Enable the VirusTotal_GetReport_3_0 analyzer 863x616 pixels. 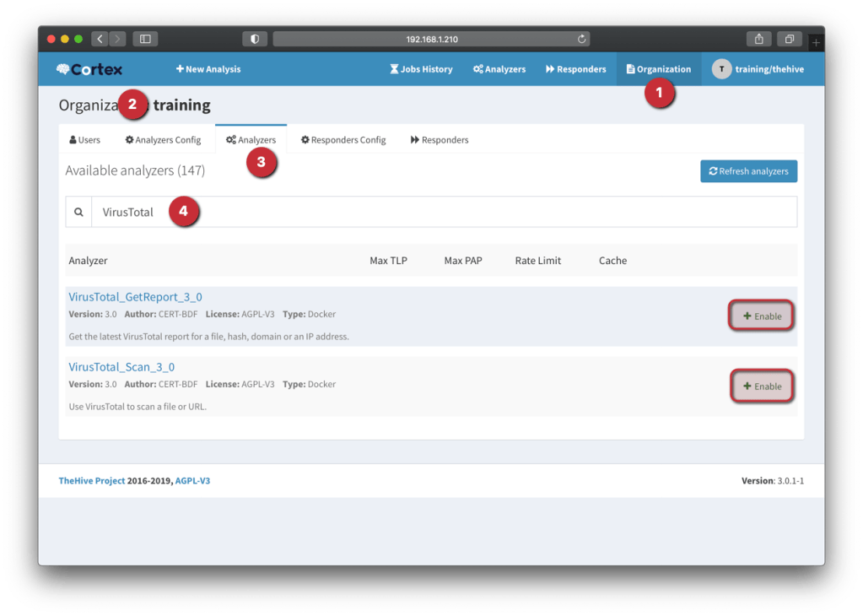point(762,316)
